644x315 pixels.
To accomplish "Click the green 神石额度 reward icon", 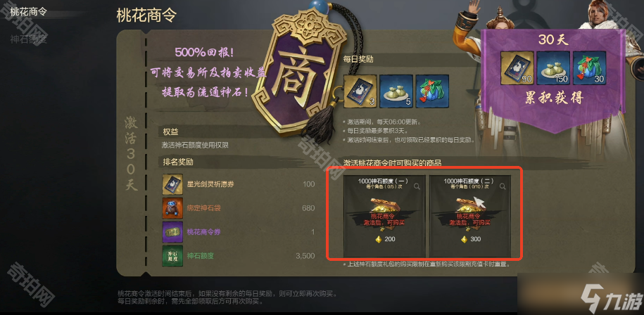I will pos(172,255).
